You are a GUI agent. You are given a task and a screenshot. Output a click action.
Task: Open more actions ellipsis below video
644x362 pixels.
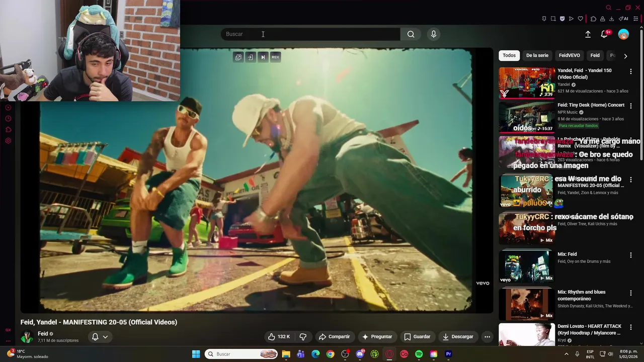[487, 336]
